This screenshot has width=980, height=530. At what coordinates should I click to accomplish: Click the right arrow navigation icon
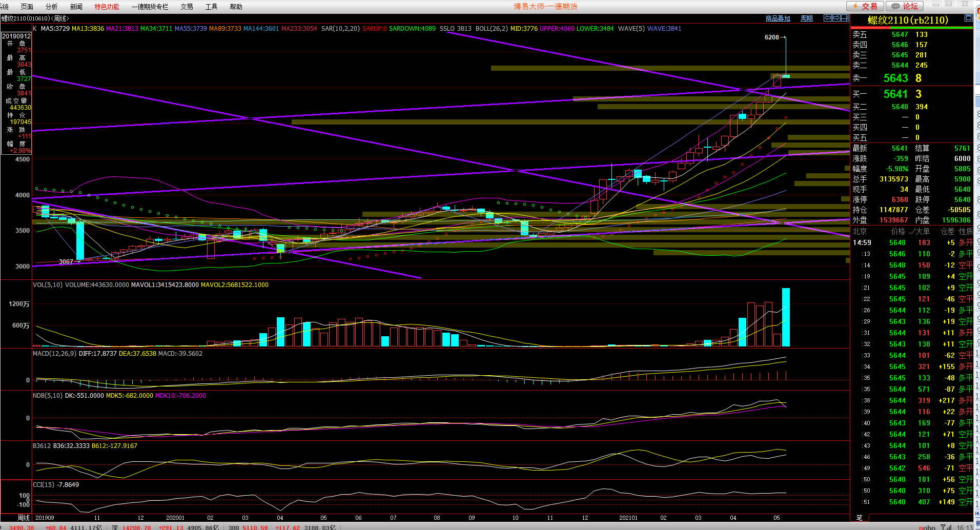[x=836, y=18]
